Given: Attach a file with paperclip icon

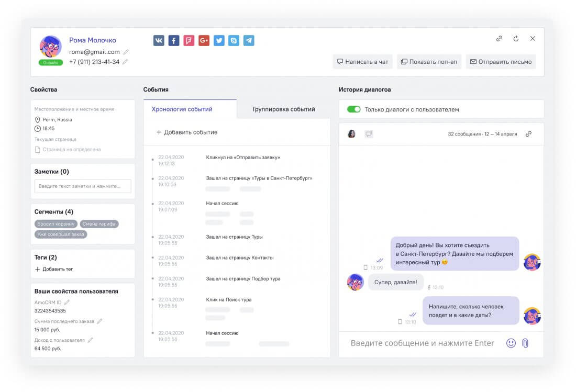Looking at the screenshot, I should 525,343.
